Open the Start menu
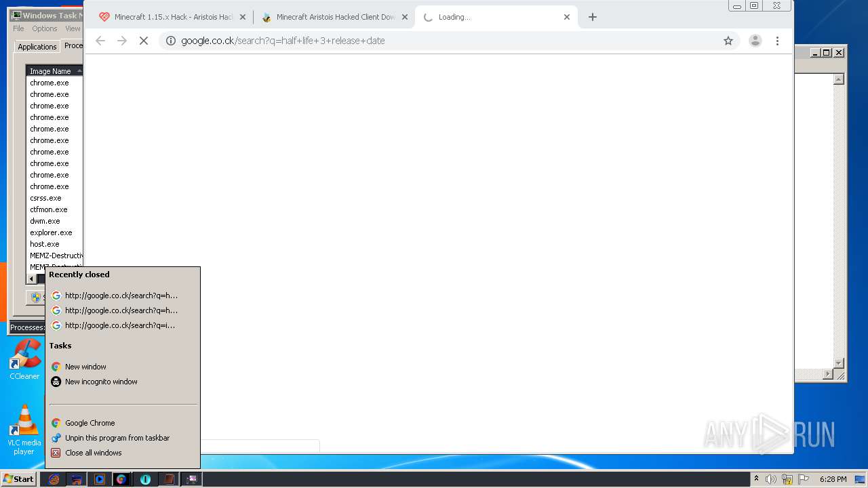The height and width of the screenshot is (488, 868). (x=18, y=479)
